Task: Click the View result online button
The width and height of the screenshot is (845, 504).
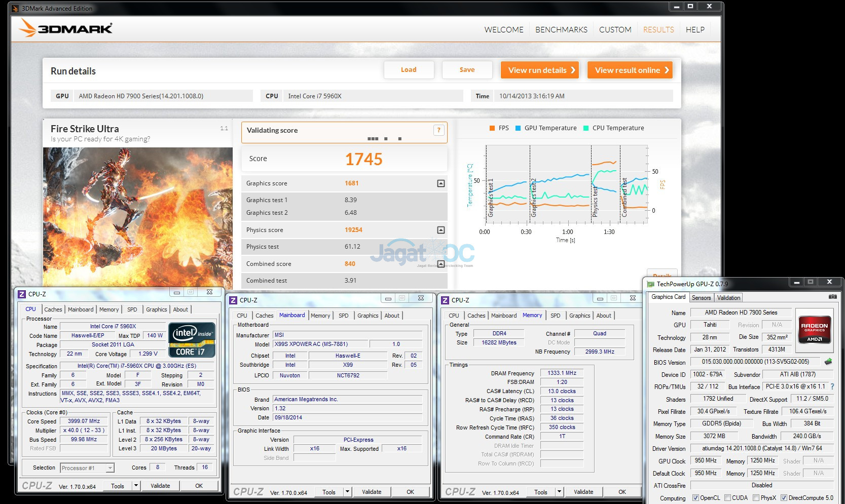Action: (x=630, y=70)
